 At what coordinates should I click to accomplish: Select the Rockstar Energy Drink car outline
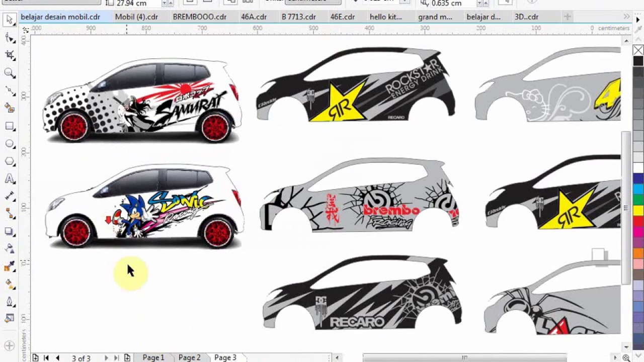(x=356, y=84)
